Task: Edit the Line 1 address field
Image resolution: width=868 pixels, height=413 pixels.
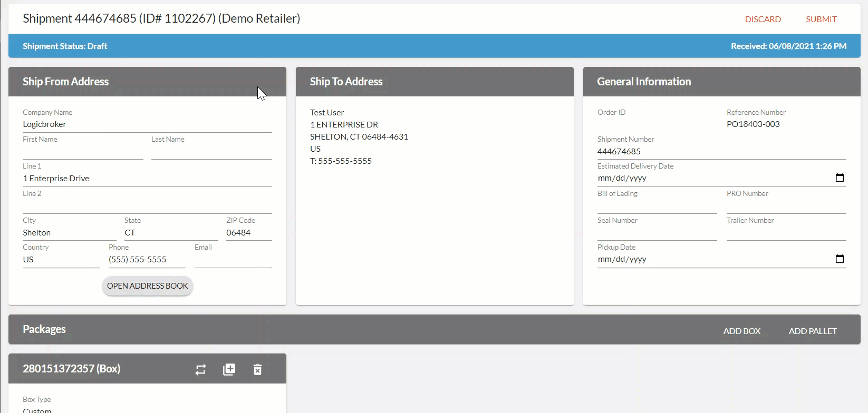Action: coord(147,179)
